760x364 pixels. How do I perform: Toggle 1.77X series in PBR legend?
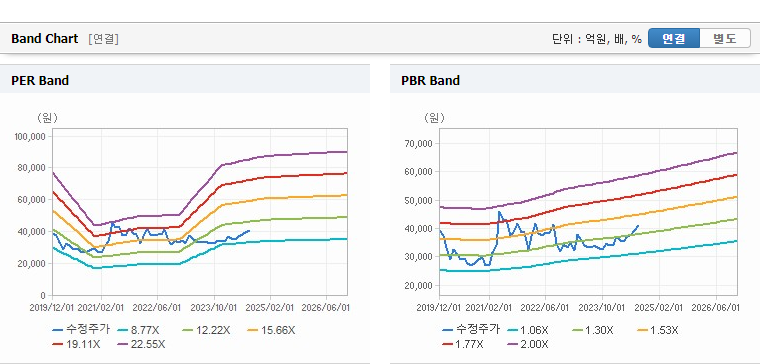pos(462,344)
